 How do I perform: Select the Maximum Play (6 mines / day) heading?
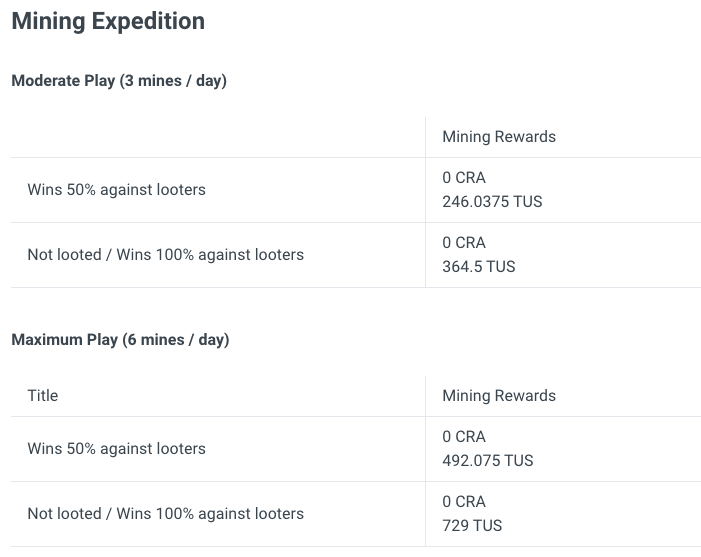(x=120, y=340)
